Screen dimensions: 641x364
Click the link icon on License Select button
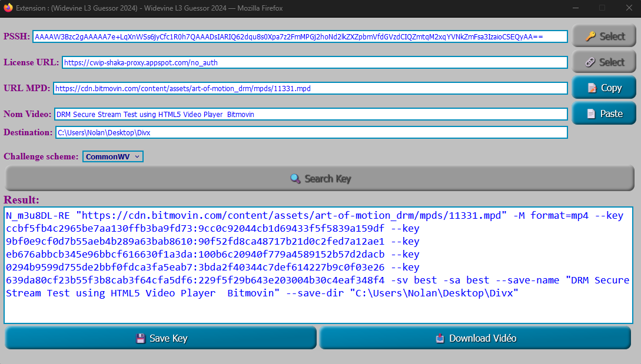coord(590,62)
